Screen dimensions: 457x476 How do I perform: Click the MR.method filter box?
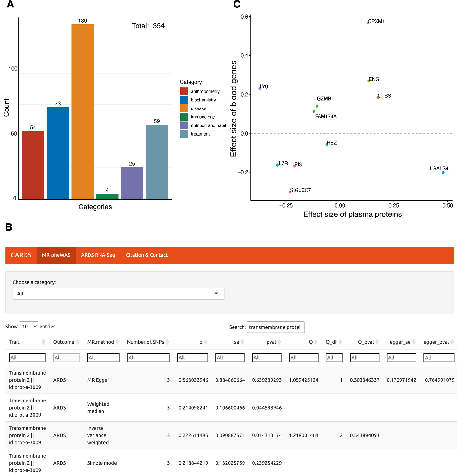[103, 358]
